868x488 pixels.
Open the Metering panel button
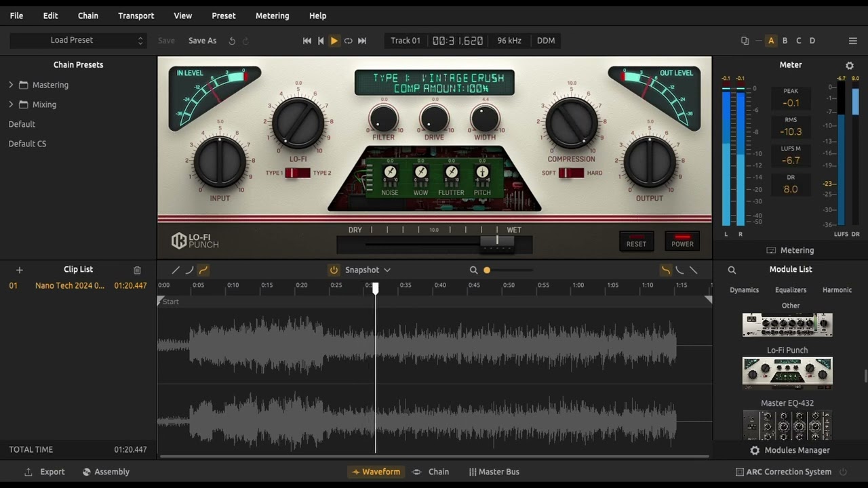[x=790, y=250]
